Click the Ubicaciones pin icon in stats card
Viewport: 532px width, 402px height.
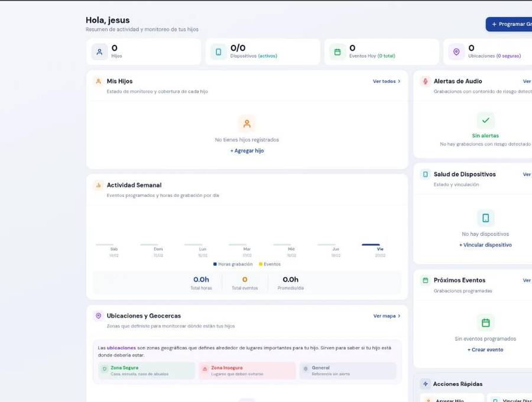(x=456, y=52)
